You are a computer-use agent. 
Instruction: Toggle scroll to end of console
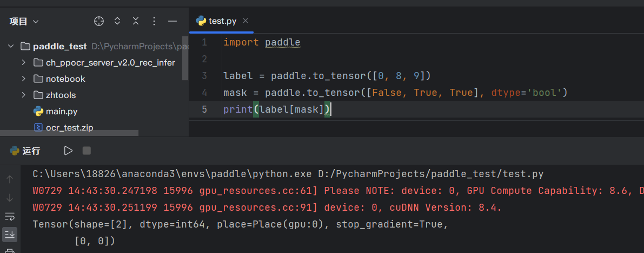point(10,234)
